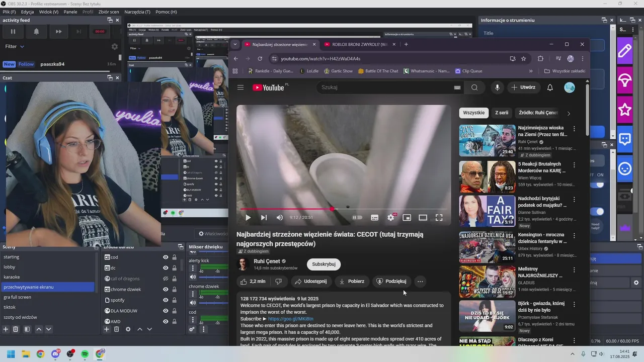
Task: Select the gra full screen scene
Action: click(x=48, y=297)
